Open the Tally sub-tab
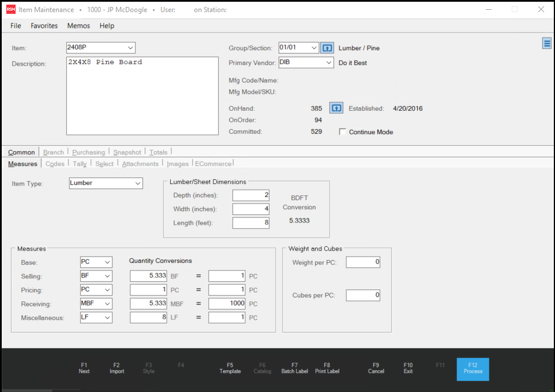Viewport: 555px width, 392px height. coord(80,164)
